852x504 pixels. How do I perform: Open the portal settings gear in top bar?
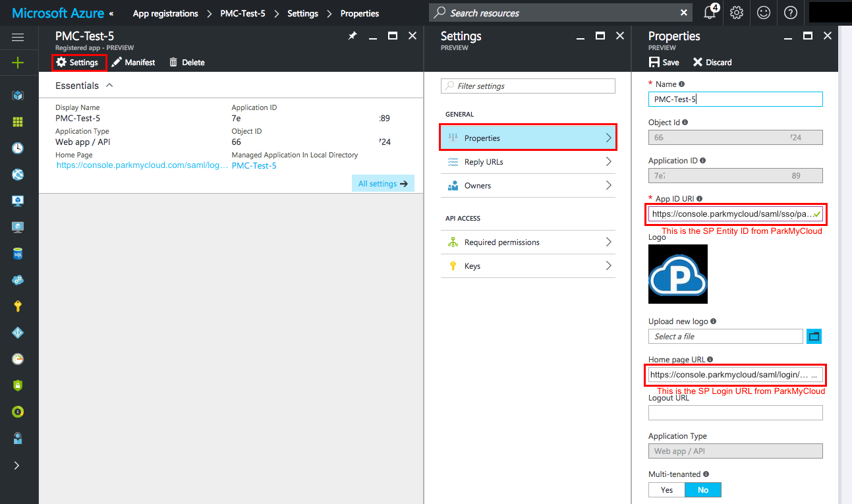click(x=737, y=13)
